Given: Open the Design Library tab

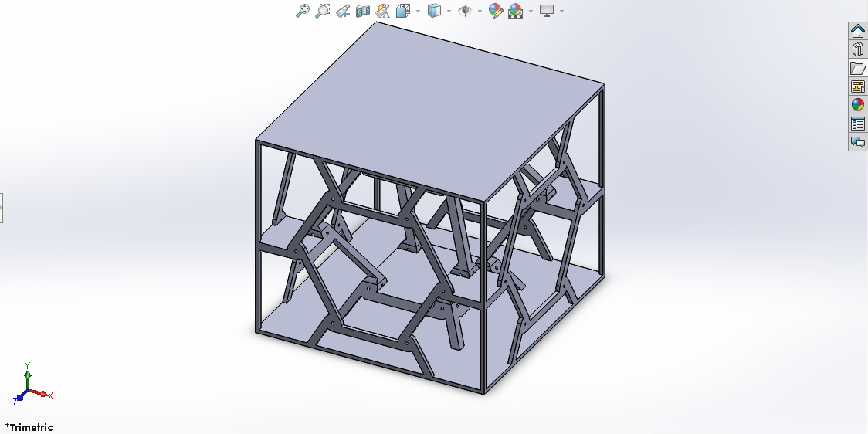Looking at the screenshot, I should [858, 49].
